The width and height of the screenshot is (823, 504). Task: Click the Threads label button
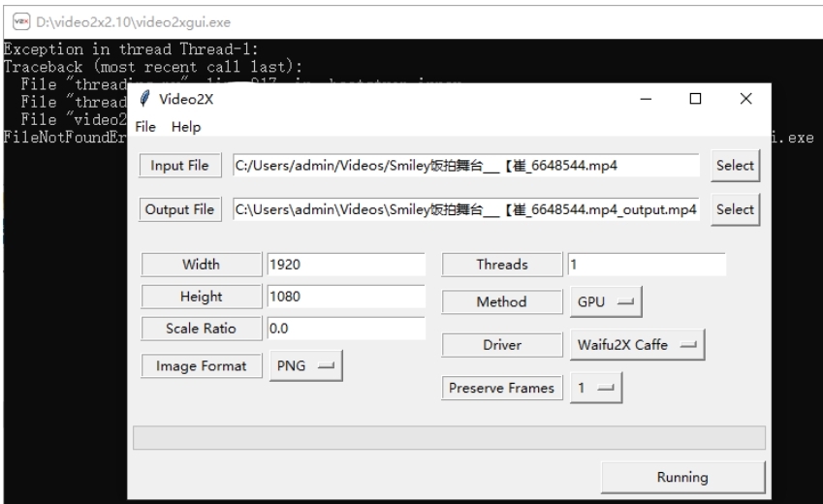(502, 264)
